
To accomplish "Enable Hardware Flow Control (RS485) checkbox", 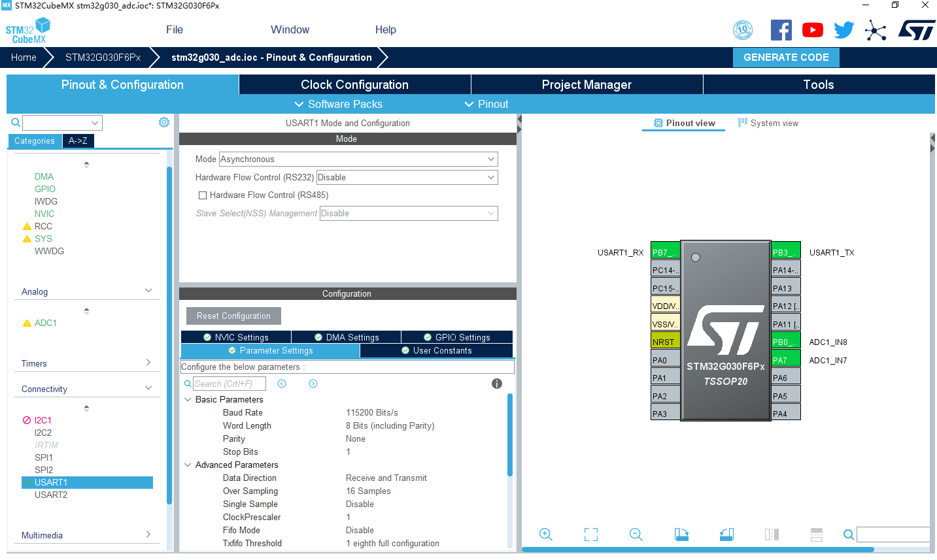I will (x=203, y=195).
